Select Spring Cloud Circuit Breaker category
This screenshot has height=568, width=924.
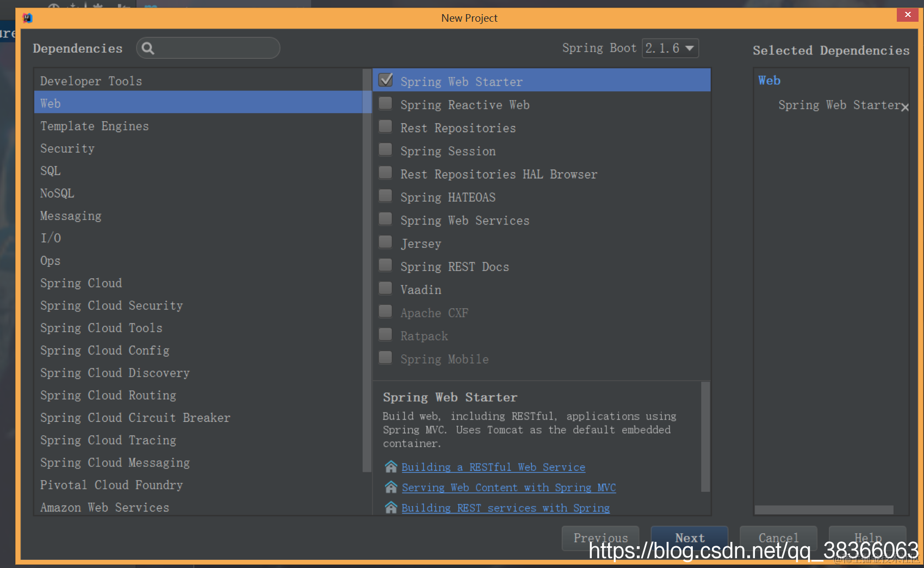click(198, 418)
